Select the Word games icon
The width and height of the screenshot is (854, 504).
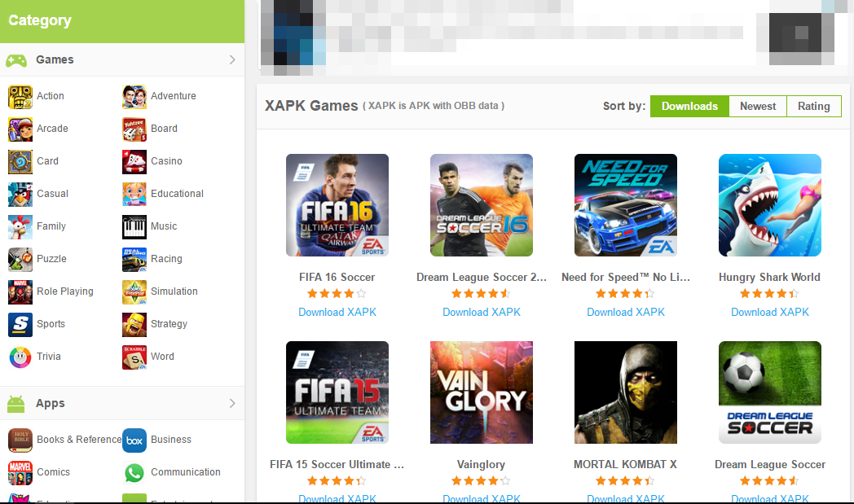[134, 357]
